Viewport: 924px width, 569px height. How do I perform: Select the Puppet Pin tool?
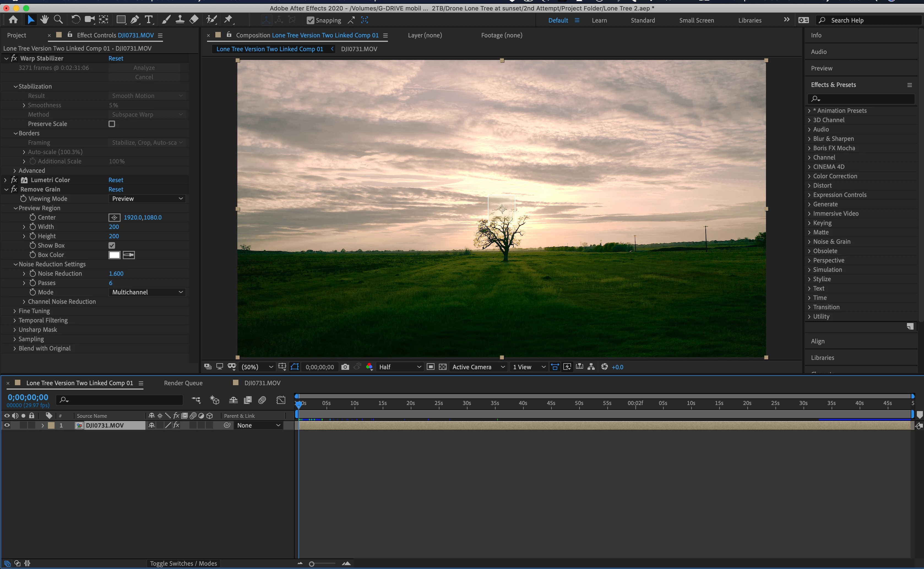(228, 20)
